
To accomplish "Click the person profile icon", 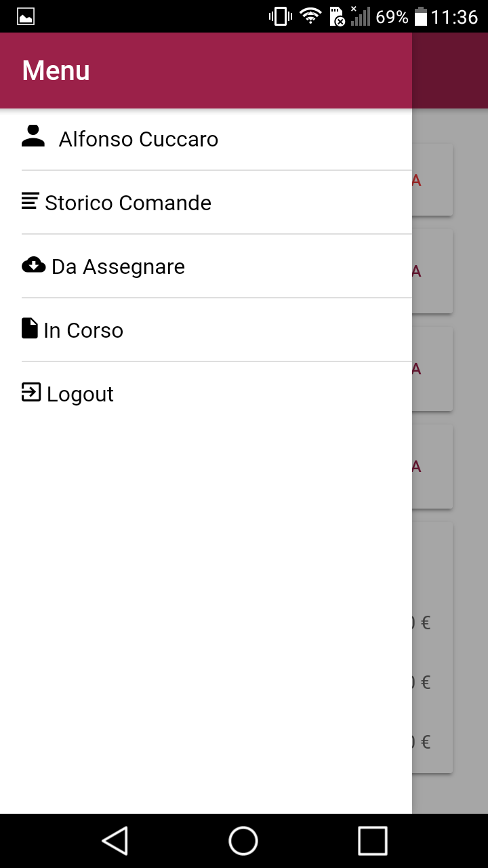I will tap(33, 136).
